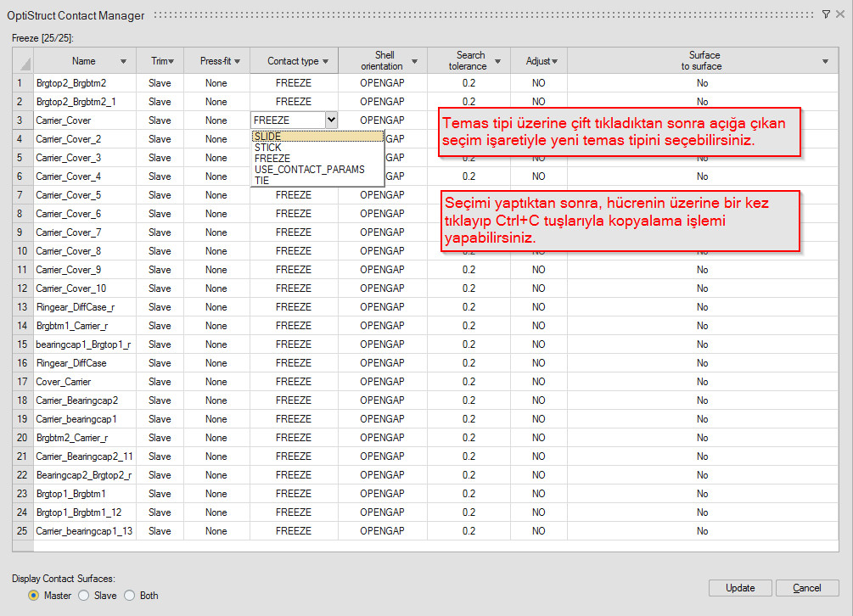Expand the Press-fit column filter arrow
The height and width of the screenshot is (616, 853).
238,61
